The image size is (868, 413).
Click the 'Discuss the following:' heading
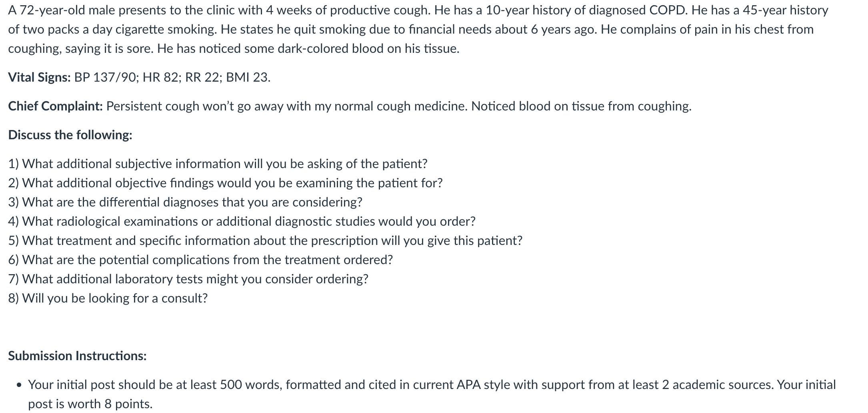70,135
